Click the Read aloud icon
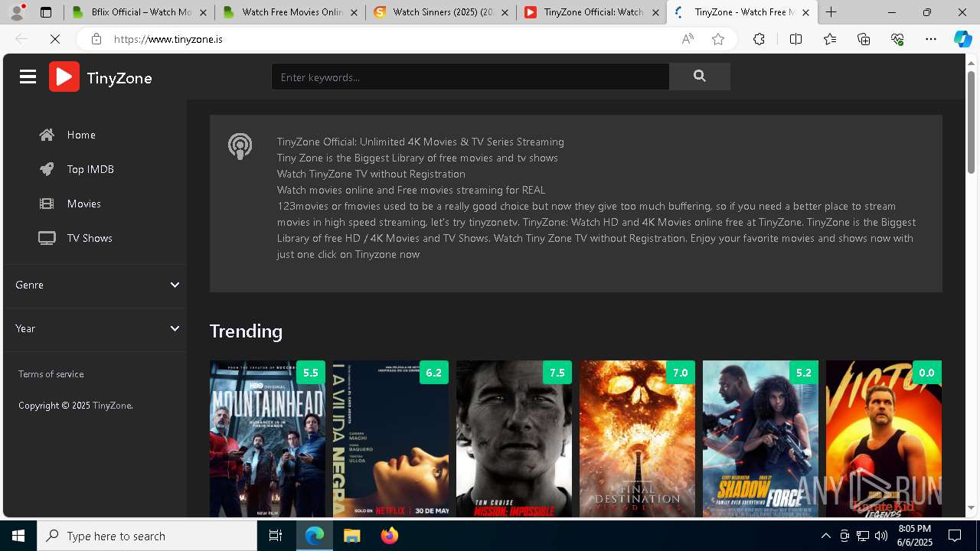 point(688,39)
